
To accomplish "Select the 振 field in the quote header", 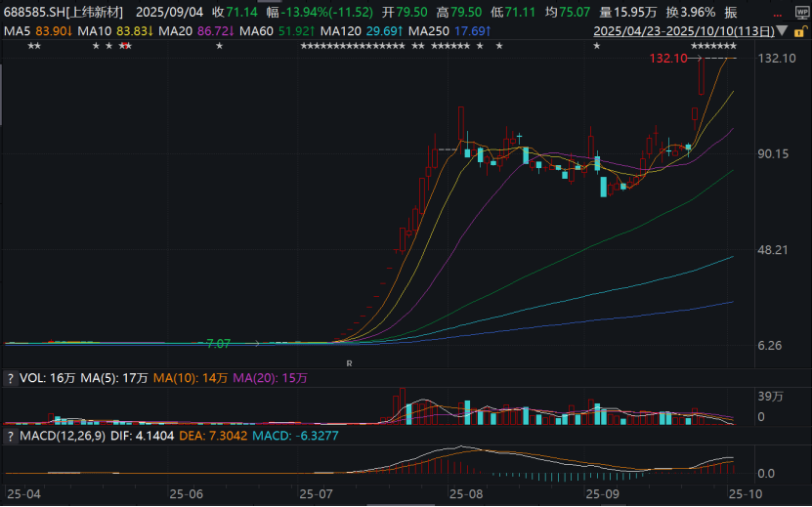I will 731,13.
